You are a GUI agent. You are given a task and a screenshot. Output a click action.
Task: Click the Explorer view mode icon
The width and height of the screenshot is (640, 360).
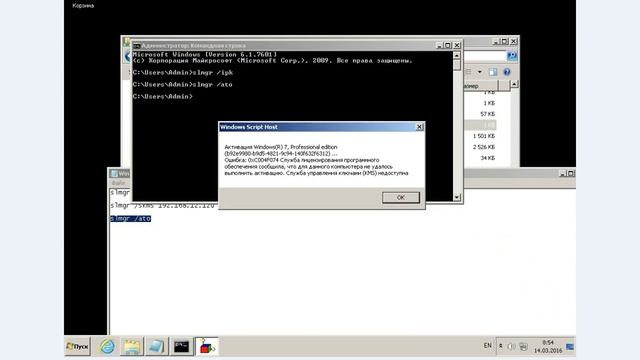pos(469,72)
